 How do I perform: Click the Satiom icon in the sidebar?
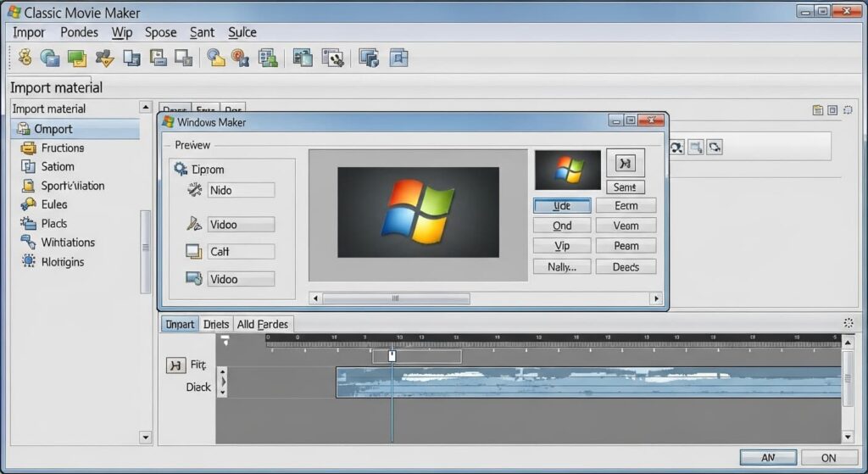pyautogui.click(x=28, y=166)
